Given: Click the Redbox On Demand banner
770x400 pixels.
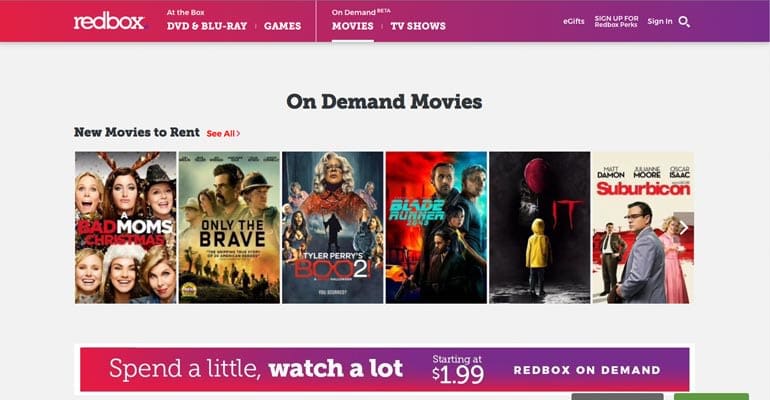Looking at the screenshot, I should pos(385,370).
